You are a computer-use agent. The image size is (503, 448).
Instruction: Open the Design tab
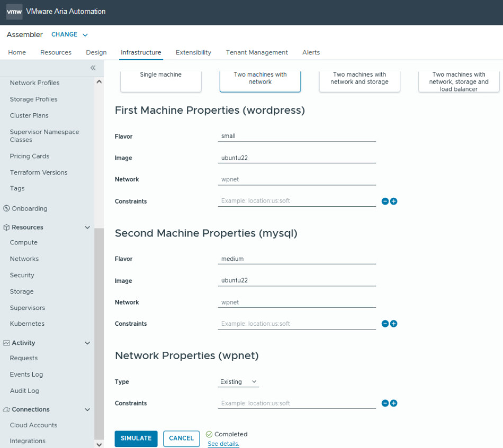click(96, 52)
